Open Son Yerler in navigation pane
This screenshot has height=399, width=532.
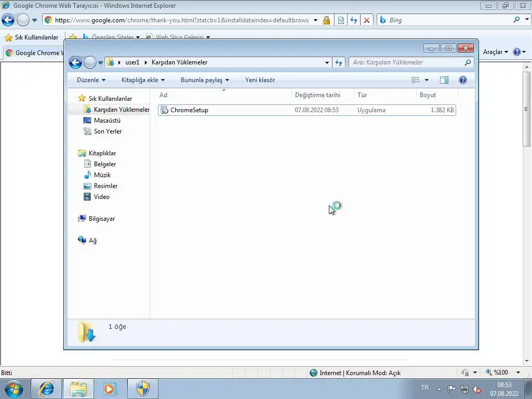[108, 131]
